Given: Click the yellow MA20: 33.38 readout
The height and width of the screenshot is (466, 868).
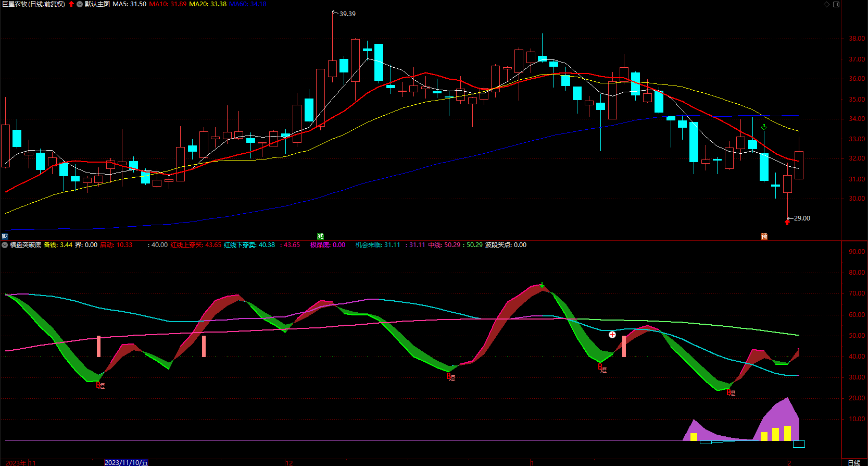Looking at the screenshot, I should [208, 4].
